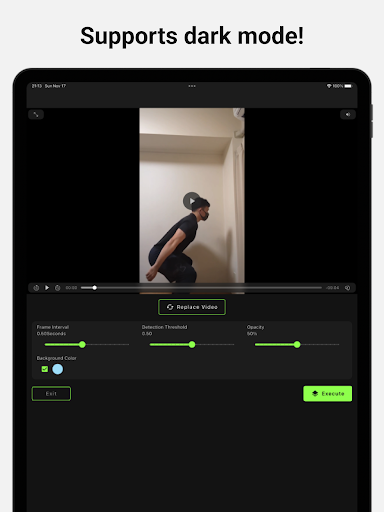Toggle the Background Color checkbox

45,369
